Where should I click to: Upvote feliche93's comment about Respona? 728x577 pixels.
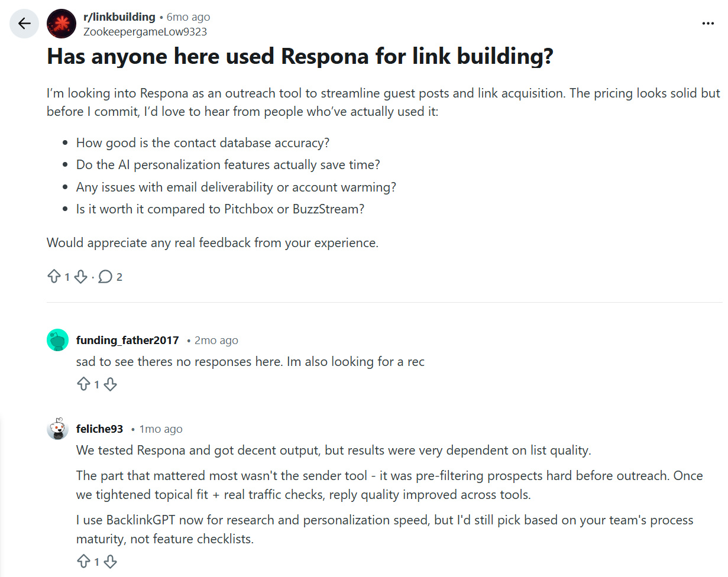tap(85, 561)
